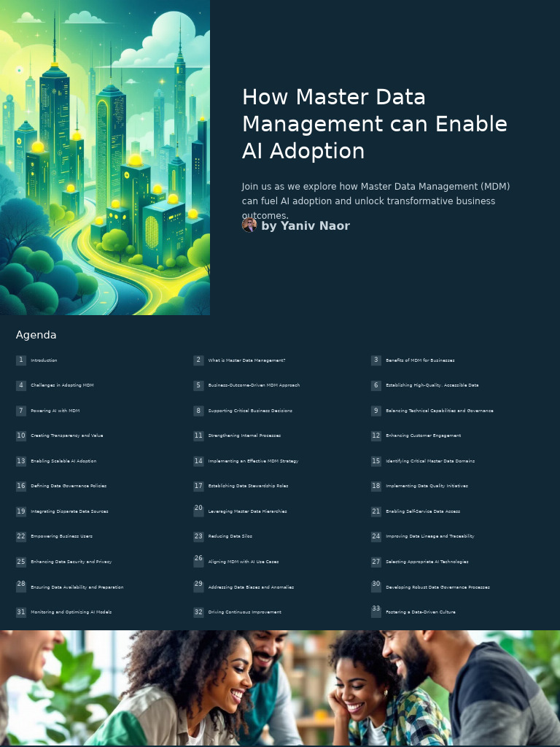Select 'Empowering Business Users' entry

coord(61,536)
